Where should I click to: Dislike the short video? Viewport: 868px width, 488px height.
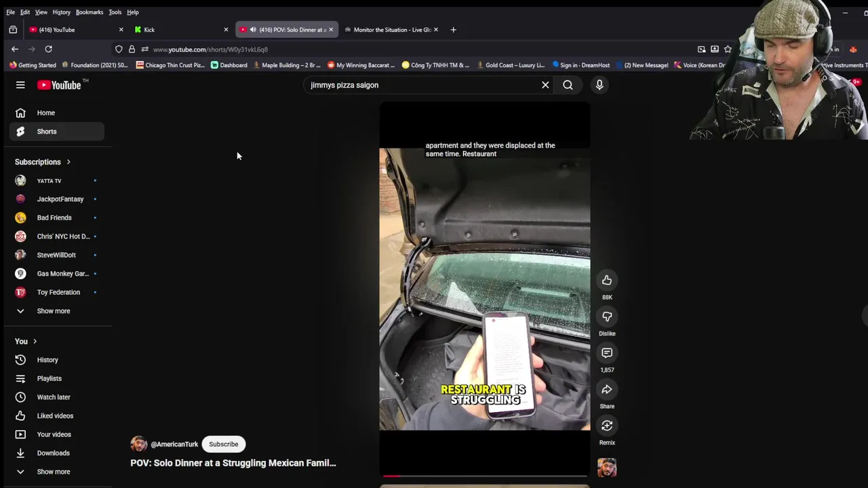coord(607,317)
